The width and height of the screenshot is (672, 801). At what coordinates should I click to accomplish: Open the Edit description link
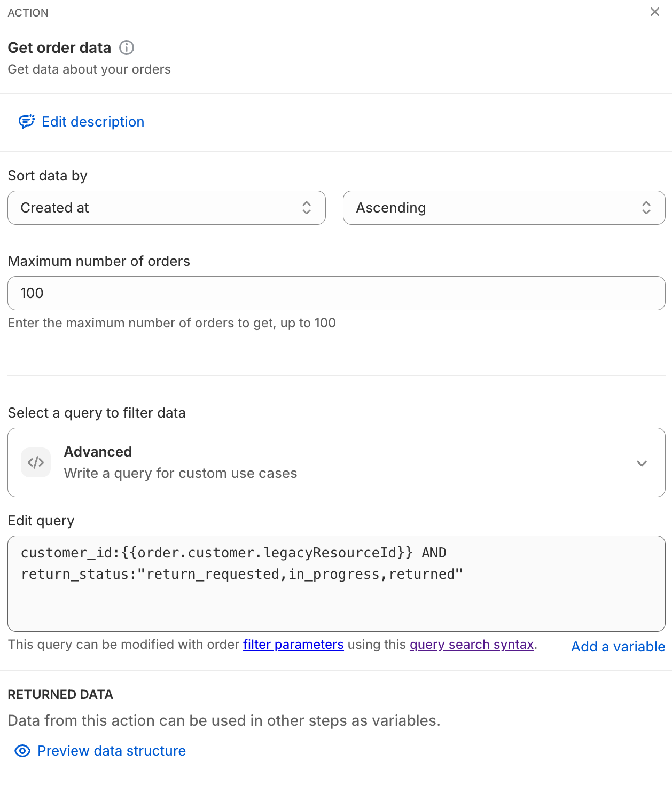click(x=93, y=122)
